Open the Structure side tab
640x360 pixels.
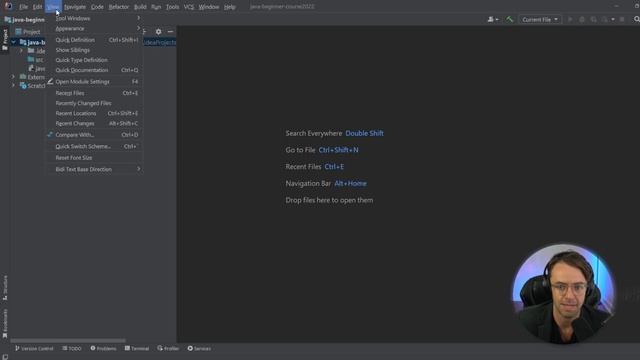point(5,288)
